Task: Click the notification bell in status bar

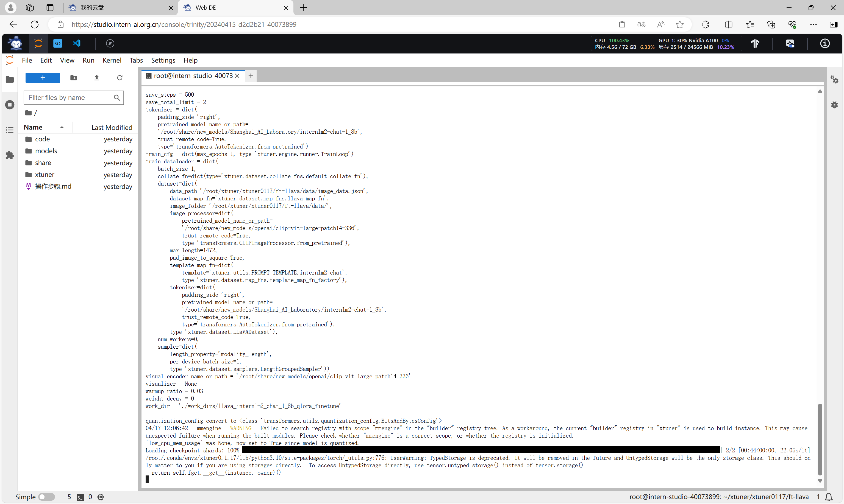Action: (829, 497)
